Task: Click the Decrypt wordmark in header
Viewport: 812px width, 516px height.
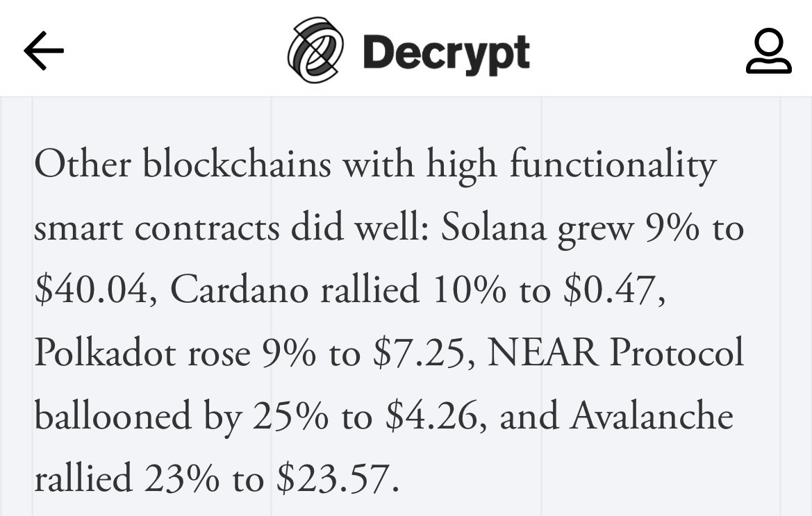Action: [446, 53]
